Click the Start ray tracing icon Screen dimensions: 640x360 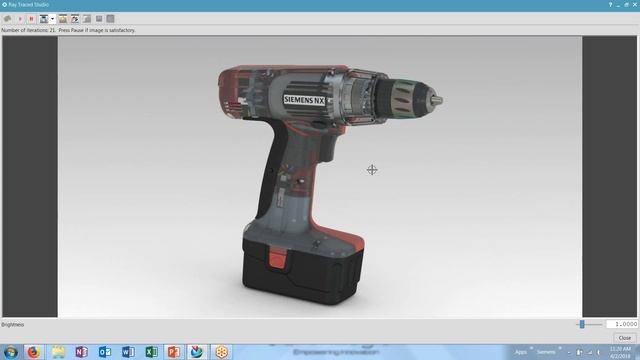20,19
